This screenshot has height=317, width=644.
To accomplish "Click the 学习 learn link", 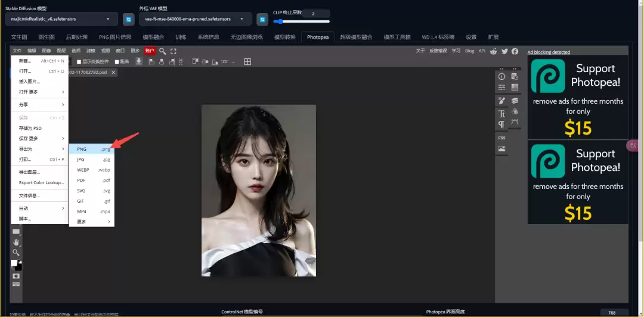I will (x=456, y=51).
